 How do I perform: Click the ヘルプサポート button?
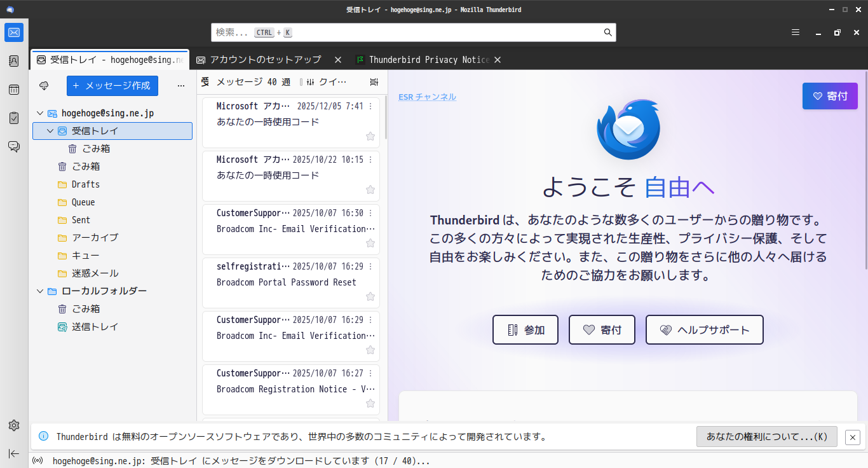click(x=705, y=330)
